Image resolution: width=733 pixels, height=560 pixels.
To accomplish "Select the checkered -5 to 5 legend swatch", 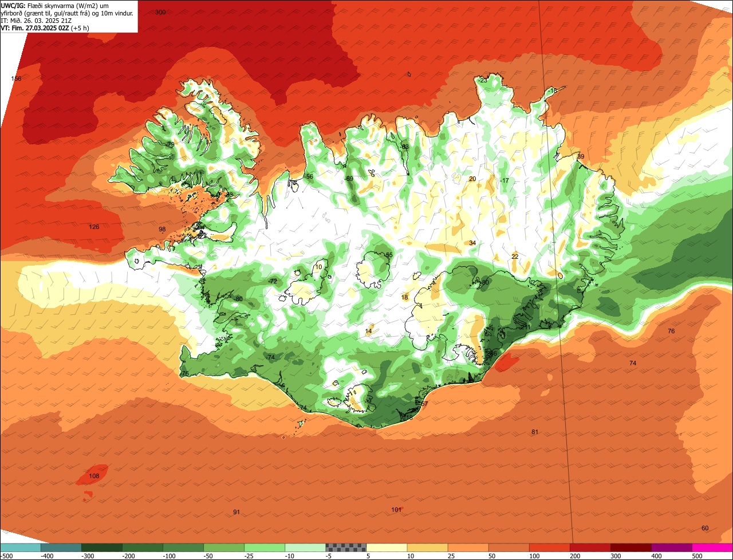I will (345, 547).
